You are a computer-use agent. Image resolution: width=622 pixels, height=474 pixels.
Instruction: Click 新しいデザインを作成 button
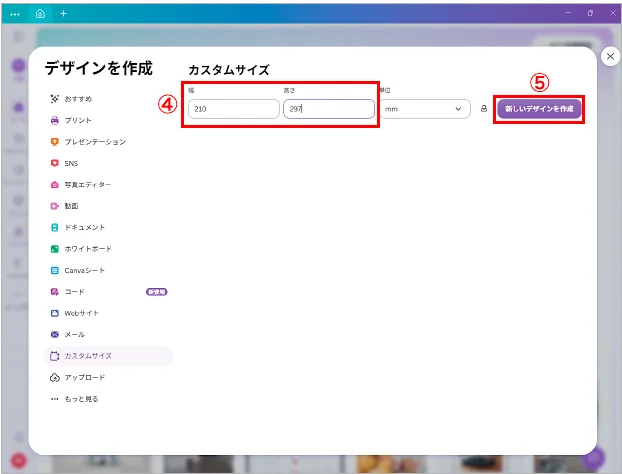tap(539, 109)
